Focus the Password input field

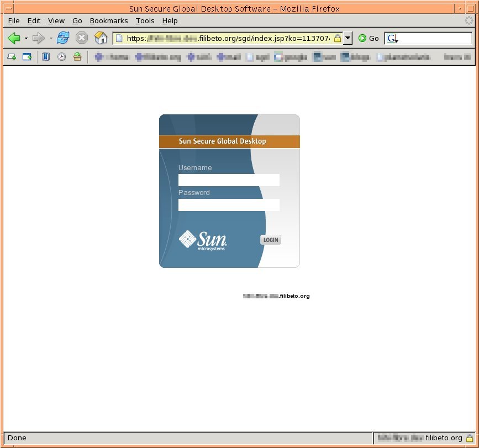pyautogui.click(x=229, y=205)
